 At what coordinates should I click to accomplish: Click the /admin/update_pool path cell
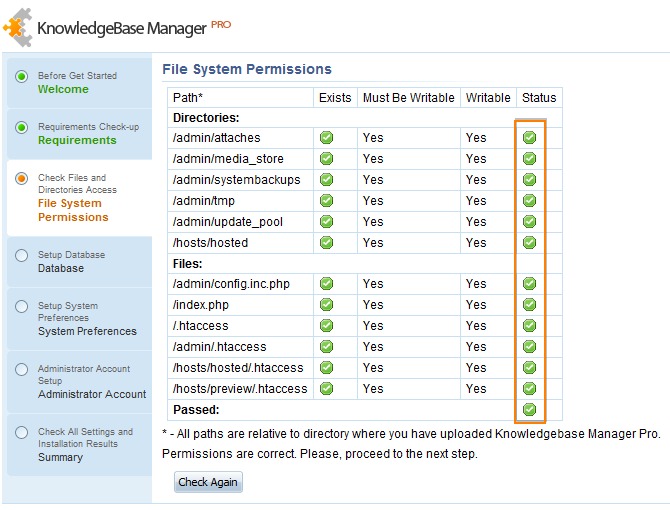[241, 222]
